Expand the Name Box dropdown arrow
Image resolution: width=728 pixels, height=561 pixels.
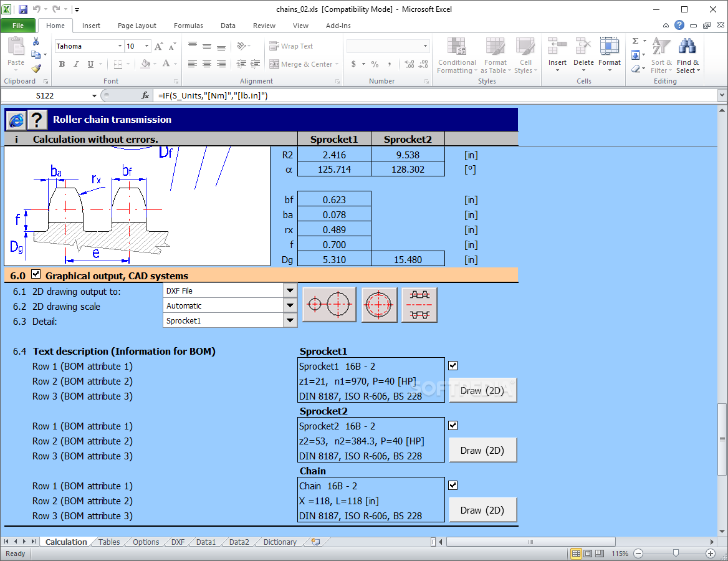pyautogui.click(x=94, y=95)
